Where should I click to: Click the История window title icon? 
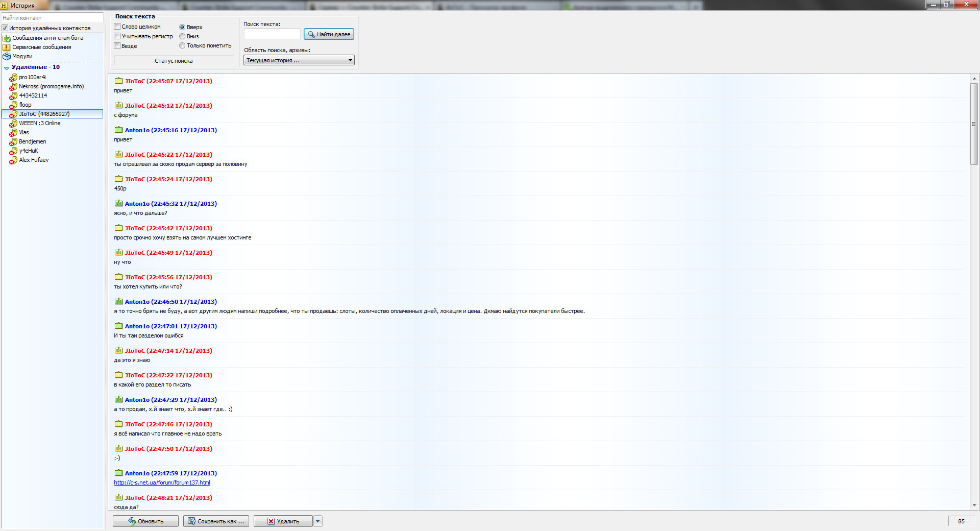5,5
